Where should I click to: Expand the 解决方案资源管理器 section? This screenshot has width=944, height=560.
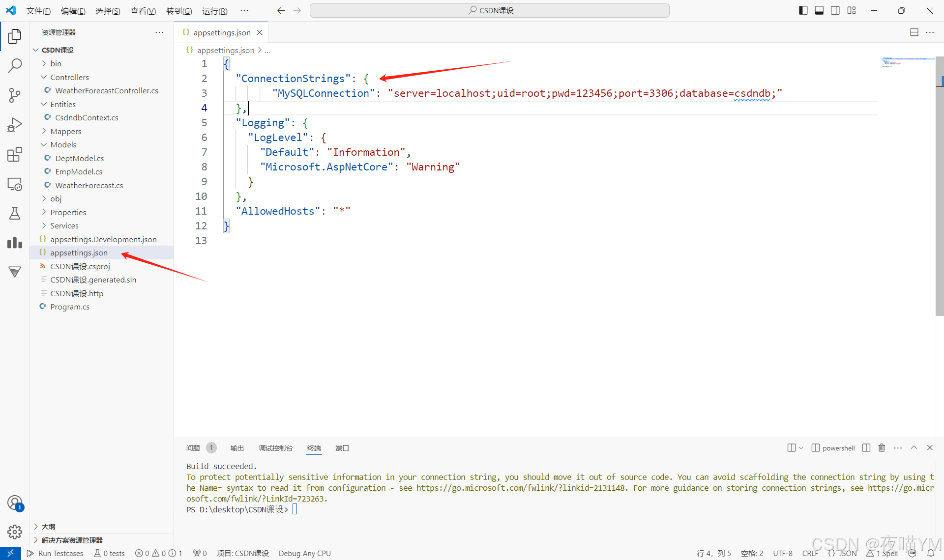[101, 540]
